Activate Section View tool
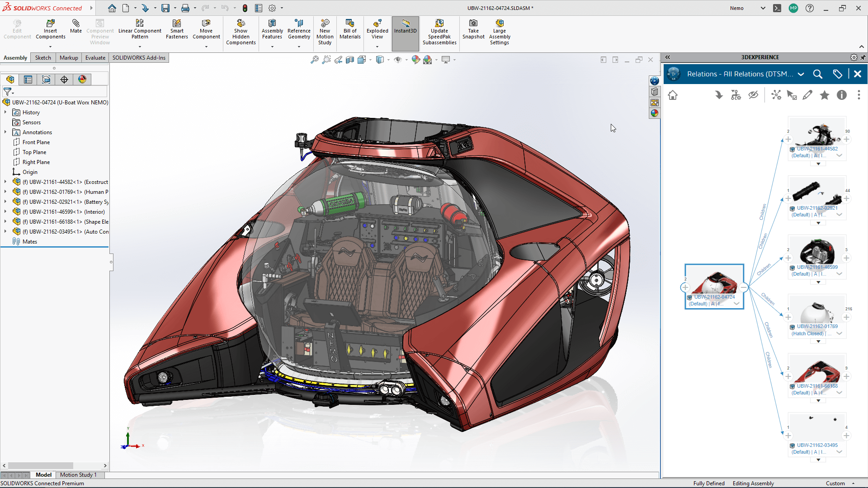 (x=350, y=60)
